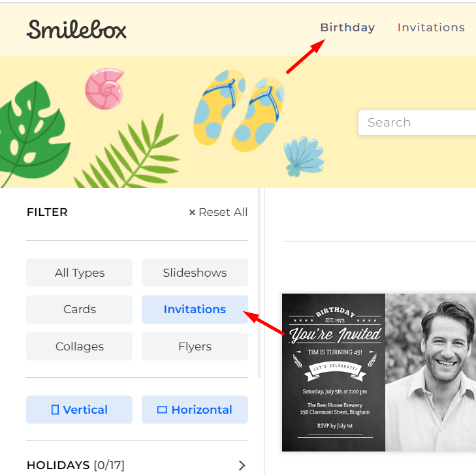The width and height of the screenshot is (476, 475).
Task: Click the horizontal rectangle icon
Action: (162, 410)
